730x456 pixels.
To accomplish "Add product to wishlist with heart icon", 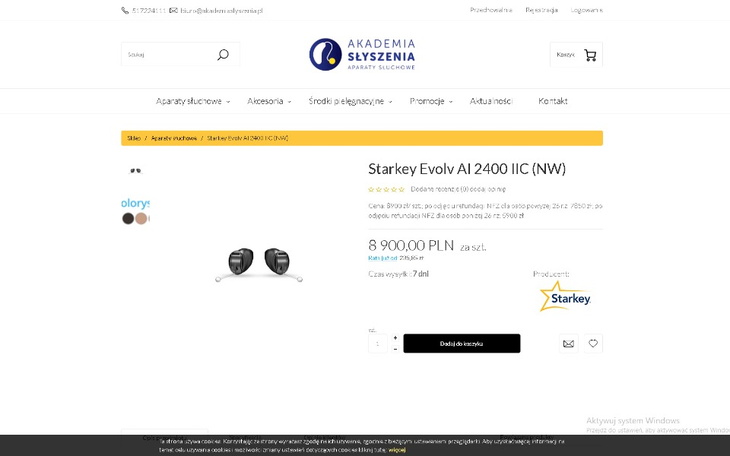I will (x=593, y=344).
